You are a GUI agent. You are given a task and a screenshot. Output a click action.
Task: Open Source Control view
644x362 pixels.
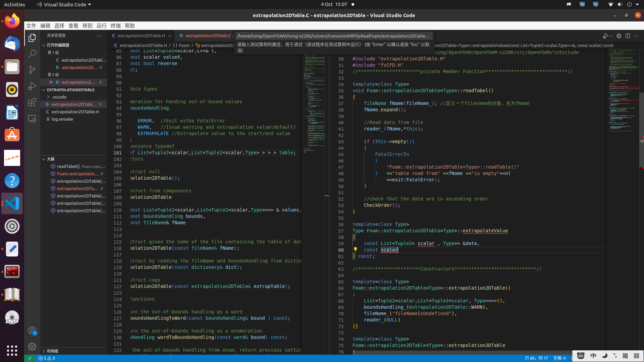pyautogui.click(x=32, y=70)
